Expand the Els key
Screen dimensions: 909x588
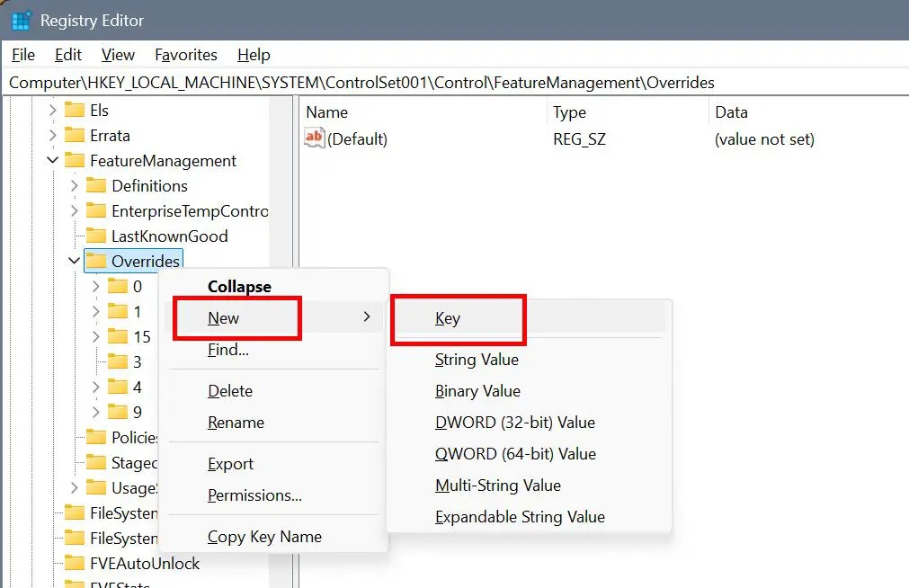(53, 111)
